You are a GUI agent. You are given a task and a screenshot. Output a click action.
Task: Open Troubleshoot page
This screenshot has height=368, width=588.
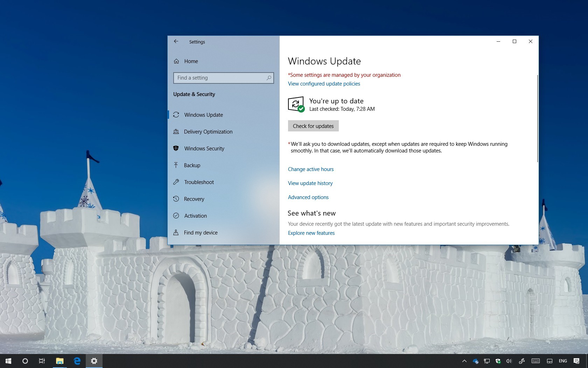[x=199, y=182]
